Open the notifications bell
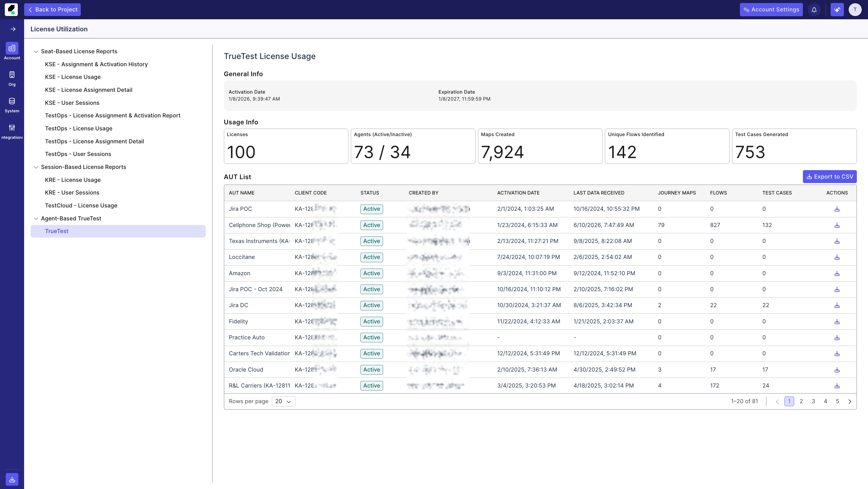This screenshot has height=489, width=868. click(x=814, y=10)
